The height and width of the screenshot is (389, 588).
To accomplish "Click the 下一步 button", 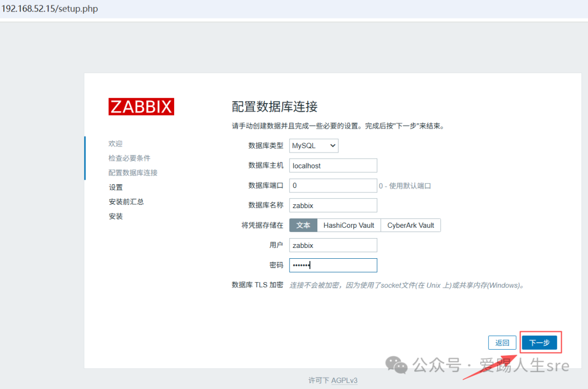I will point(540,343).
